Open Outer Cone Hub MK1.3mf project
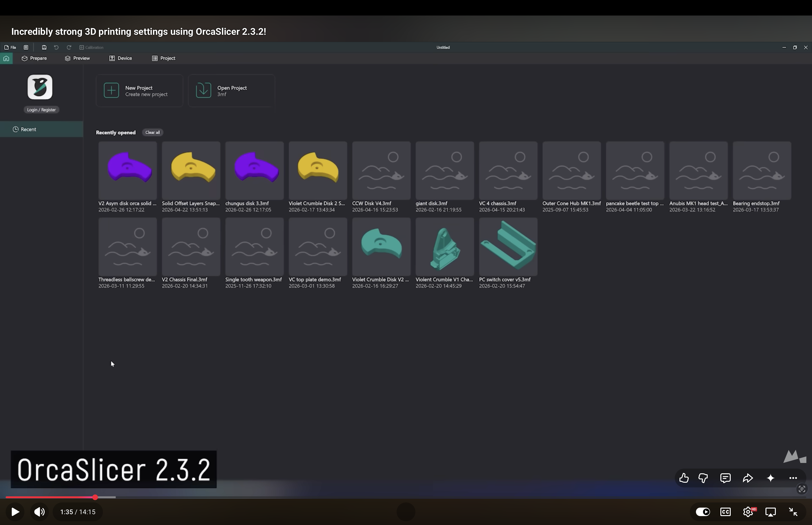Screen dimensions: 812x525 click(571, 170)
